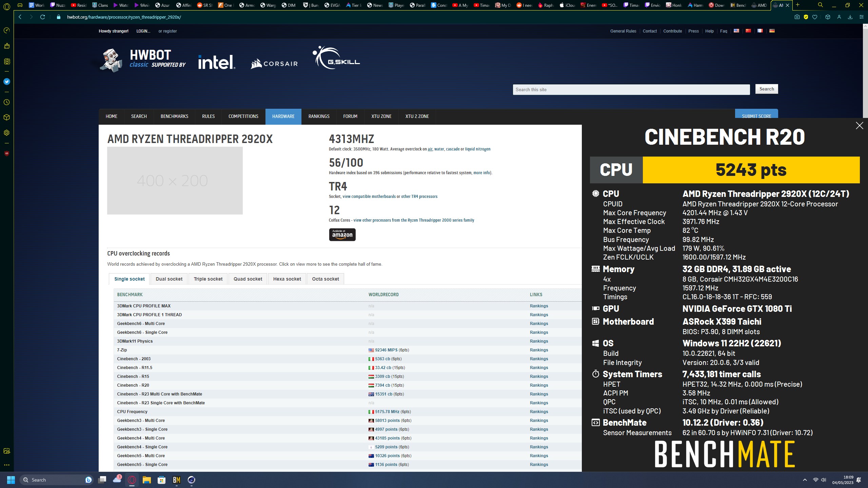The image size is (868, 488).
Task: Open the COMPETITIONS navigation item
Action: point(243,116)
